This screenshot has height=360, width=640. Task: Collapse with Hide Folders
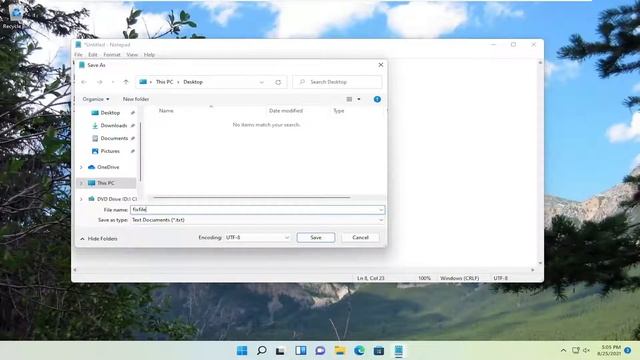(x=98, y=239)
